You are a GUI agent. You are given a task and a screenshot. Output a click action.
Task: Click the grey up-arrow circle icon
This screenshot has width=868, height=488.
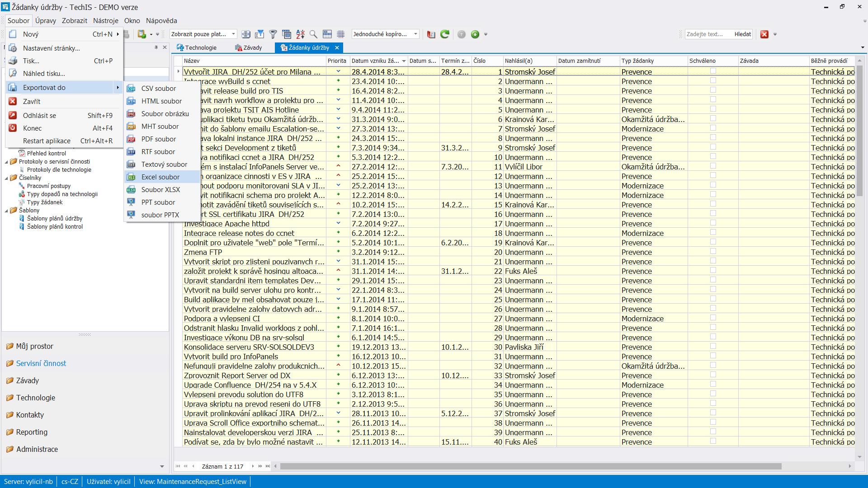461,34
